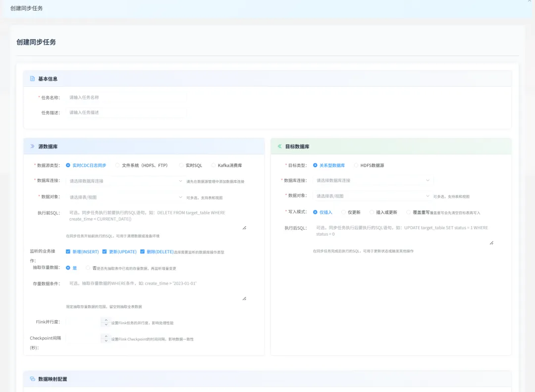
Task: Disable the 更新(UPDATE) checkbox
Action: point(105,251)
